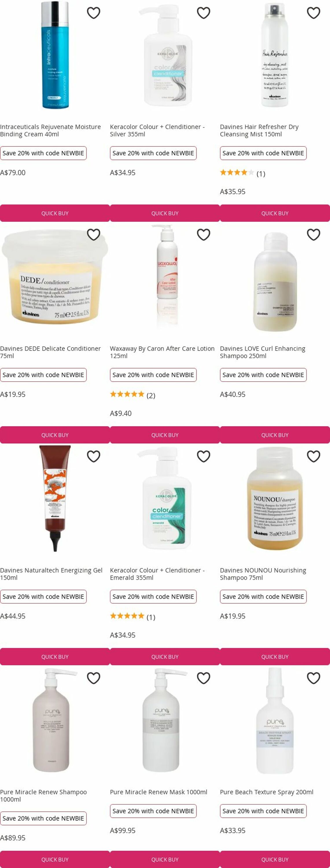This screenshot has width=330, height=868.
Task: Quick buy Waxaway After Care Lotion
Action: click(x=165, y=435)
